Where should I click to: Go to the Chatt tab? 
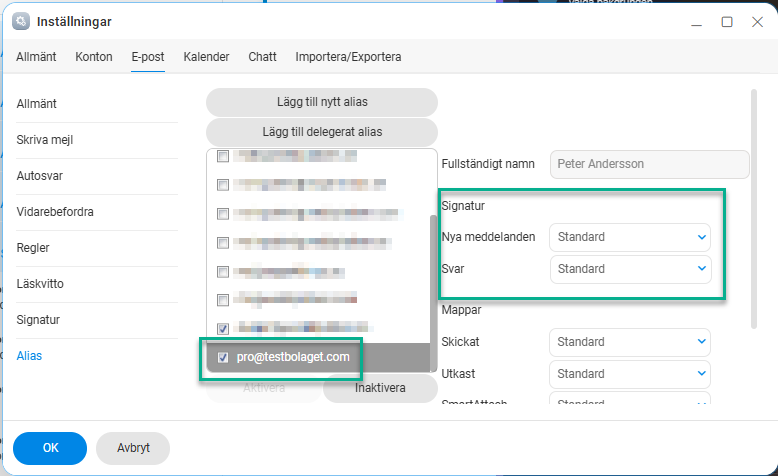pos(262,57)
